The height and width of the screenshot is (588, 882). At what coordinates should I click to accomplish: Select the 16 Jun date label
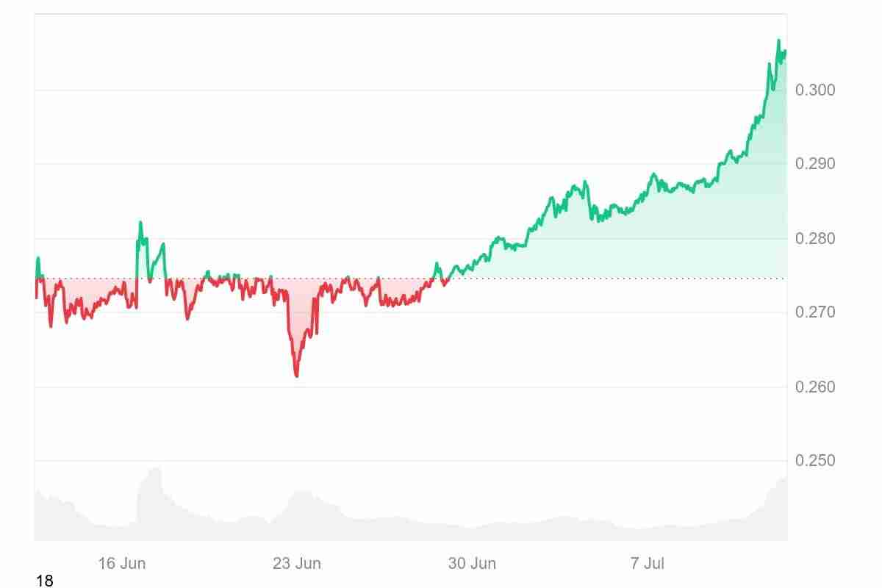coord(122,564)
